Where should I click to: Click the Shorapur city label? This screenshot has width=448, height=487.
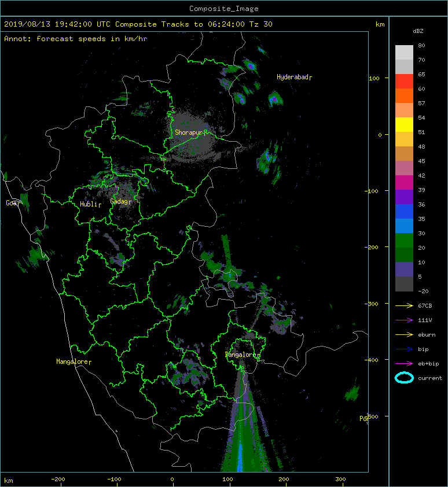[x=190, y=132]
